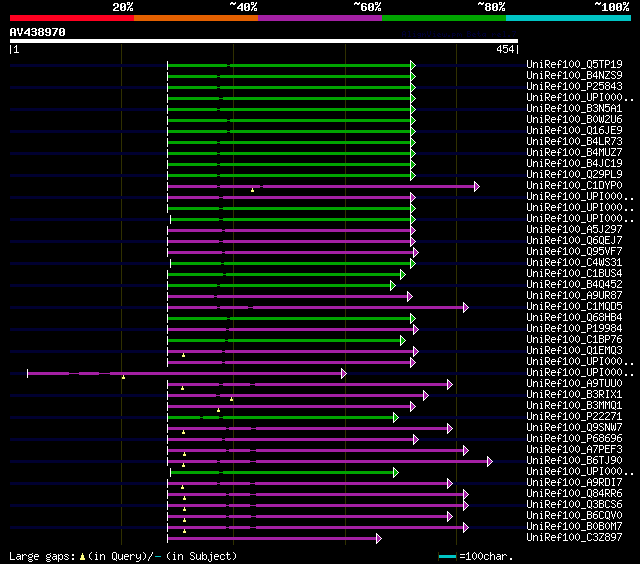The image size is (640, 564).
Task: Open hit UniRef100_B4Q452
Action: point(574,285)
